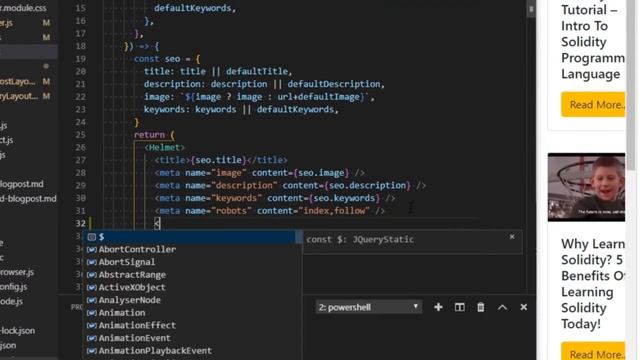This screenshot has height=360, width=640.
Task: Click 'defaultKeywords,' on line 15
Action: [195, 8]
